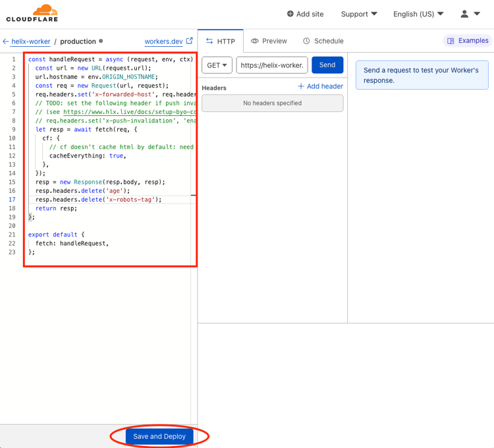Click the cacheEverything: true line
The height and width of the screenshot is (448, 494).
[x=88, y=155]
